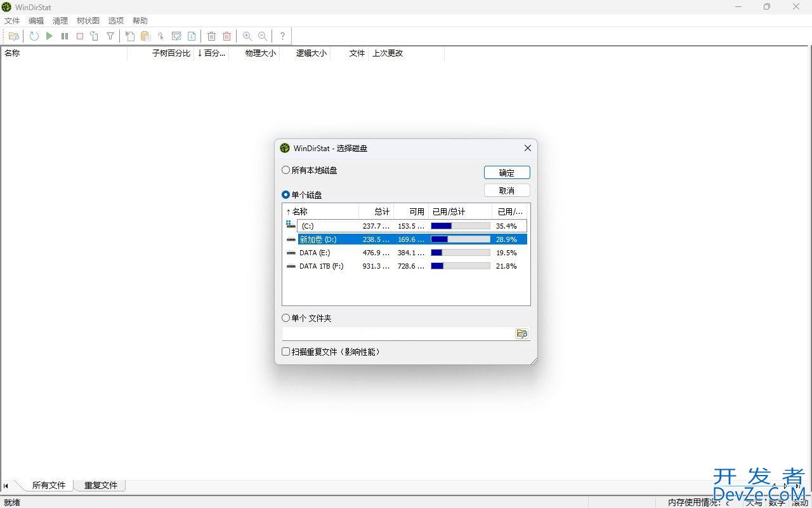The height and width of the screenshot is (508, 812).
Task: Click the Zoom In magnifier icon
Action: point(247,36)
